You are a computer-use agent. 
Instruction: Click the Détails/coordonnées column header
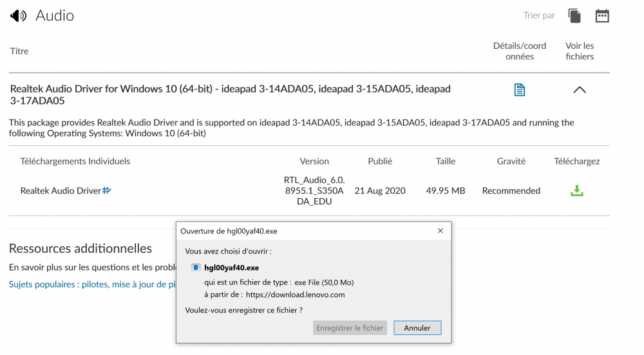(x=520, y=51)
